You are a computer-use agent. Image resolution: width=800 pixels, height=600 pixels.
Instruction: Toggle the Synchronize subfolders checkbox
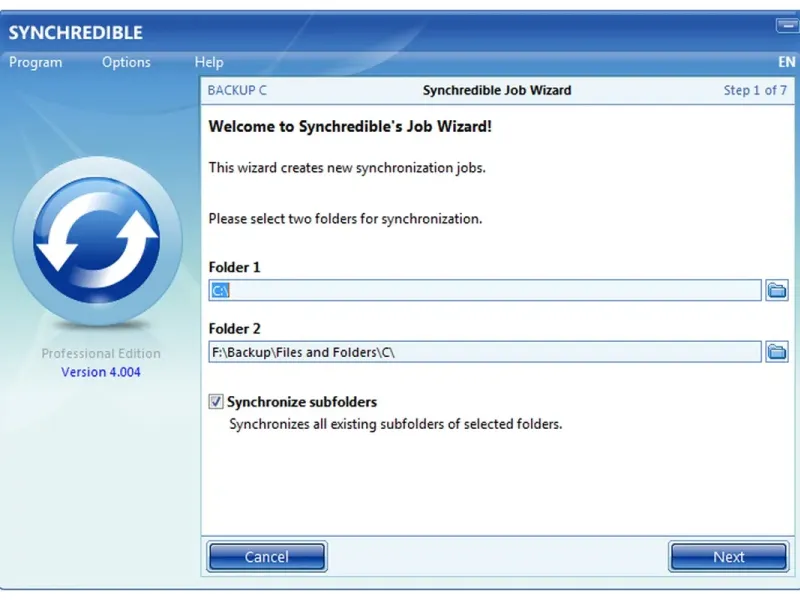(x=216, y=402)
